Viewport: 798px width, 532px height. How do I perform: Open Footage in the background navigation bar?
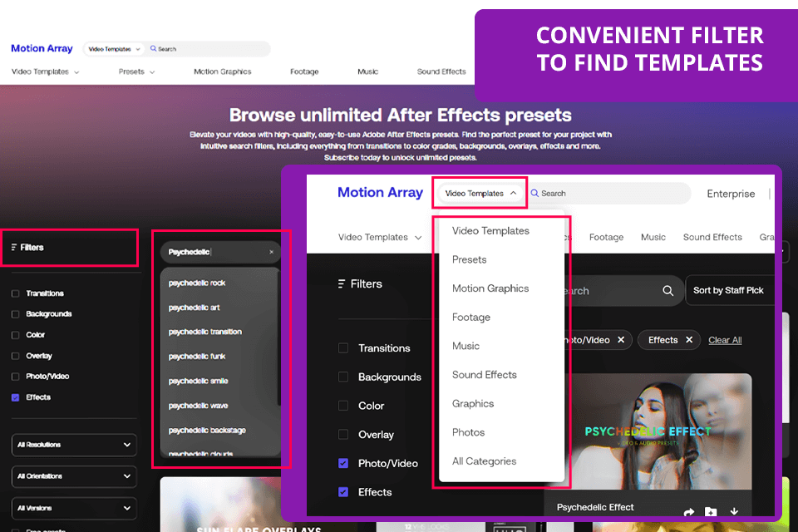point(304,71)
